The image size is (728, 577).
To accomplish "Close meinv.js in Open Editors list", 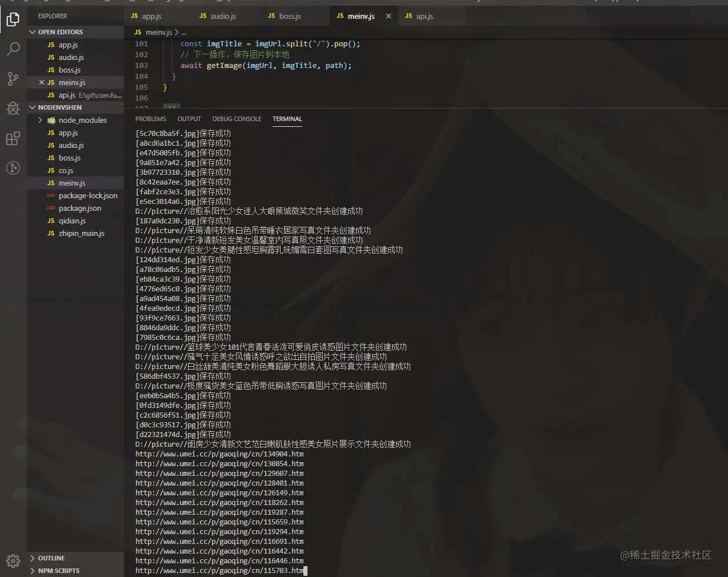I will pyautogui.click(x=42, y=82).
